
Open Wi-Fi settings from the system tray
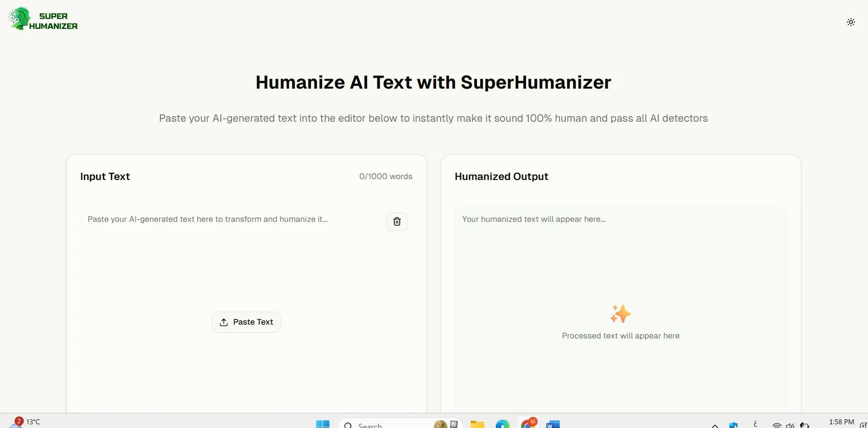pyautogui.click(x=777, y=425)
